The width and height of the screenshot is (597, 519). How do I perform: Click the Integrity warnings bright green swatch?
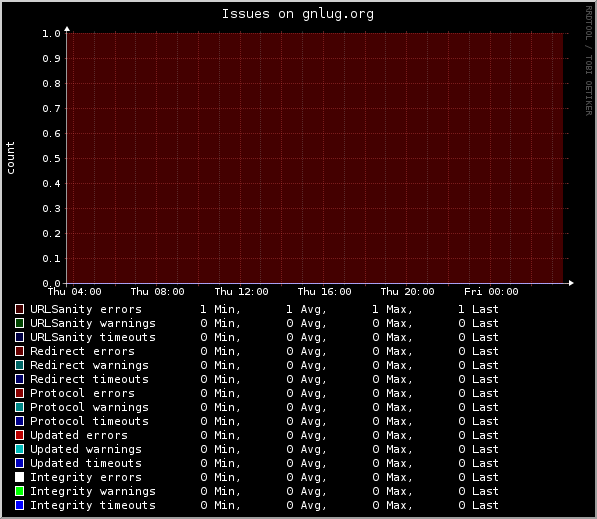(19, 491)
